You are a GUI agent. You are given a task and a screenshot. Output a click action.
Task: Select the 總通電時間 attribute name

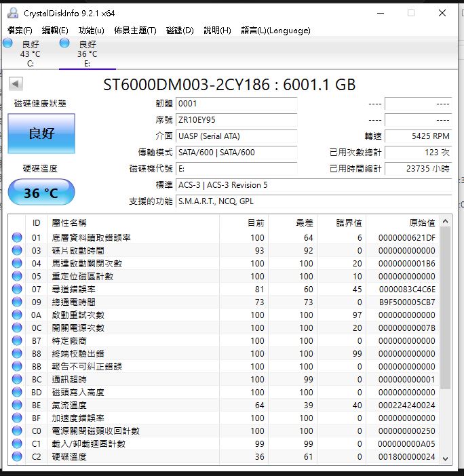73,302
